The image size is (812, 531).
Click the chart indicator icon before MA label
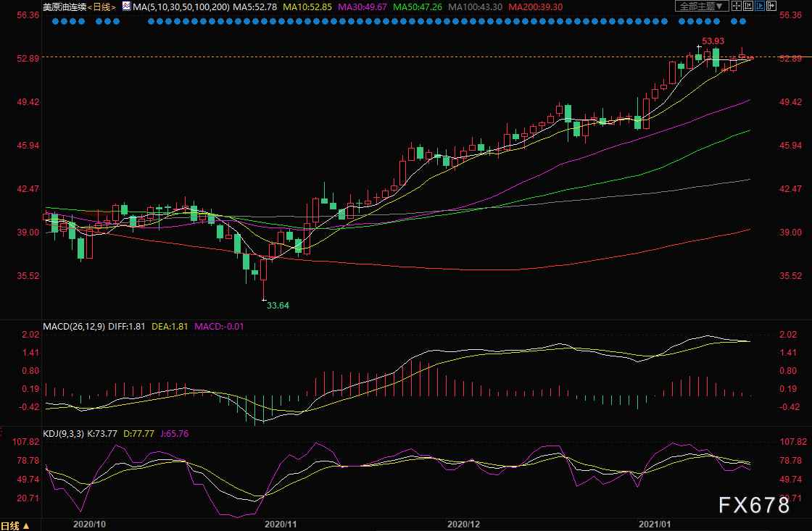126,7
